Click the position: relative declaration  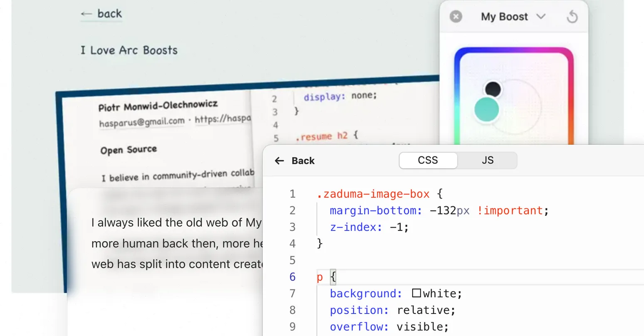392,310
